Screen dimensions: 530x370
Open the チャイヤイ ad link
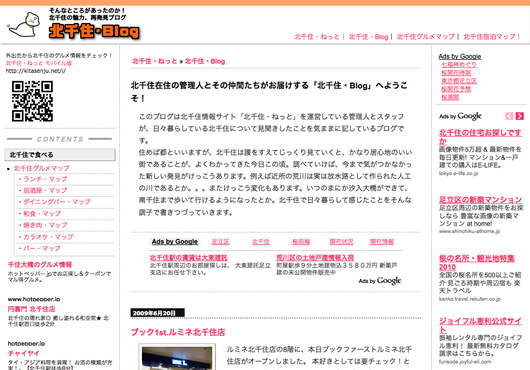point(23,353)
